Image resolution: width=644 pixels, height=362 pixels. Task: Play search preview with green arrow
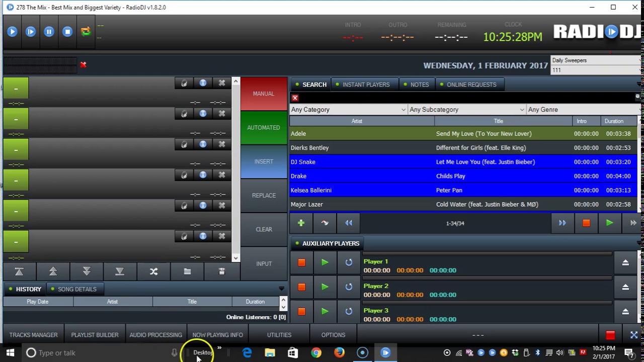[609, 223]
